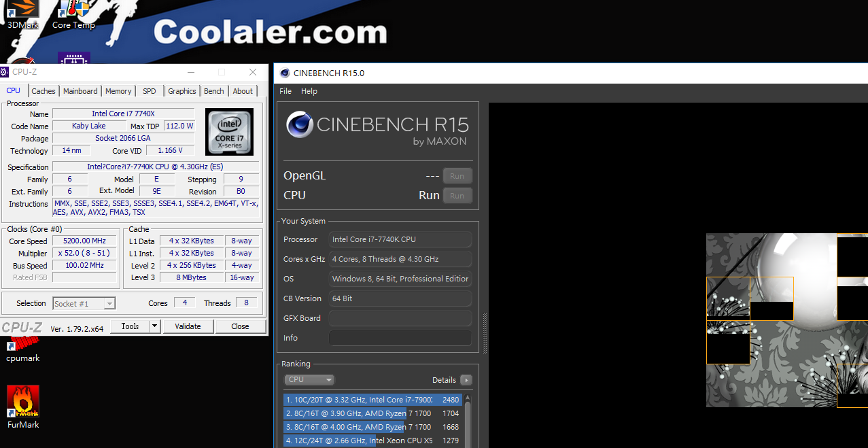
Task: Click the Code Name value Kaby Lake
Action: click(89, 126)
